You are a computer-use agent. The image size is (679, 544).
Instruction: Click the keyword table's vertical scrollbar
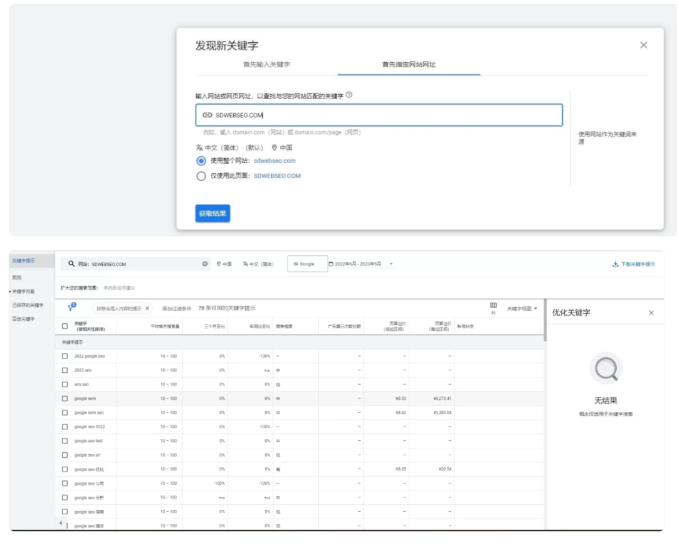click(545, 320)
